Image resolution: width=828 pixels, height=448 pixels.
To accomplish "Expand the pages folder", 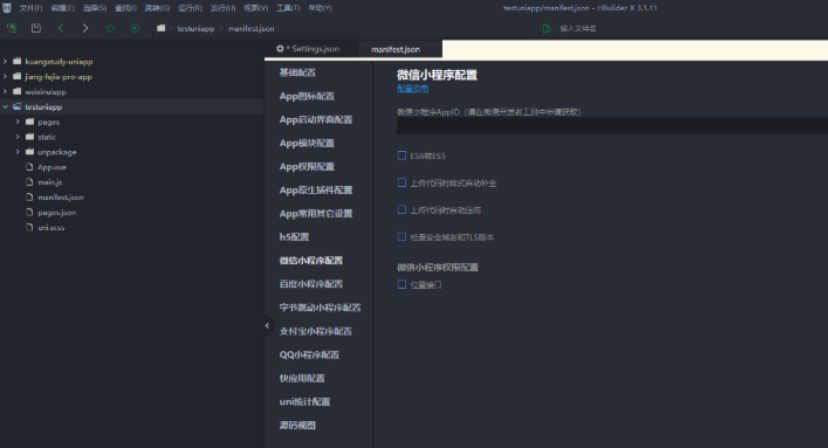I will (x=17, y=122).
